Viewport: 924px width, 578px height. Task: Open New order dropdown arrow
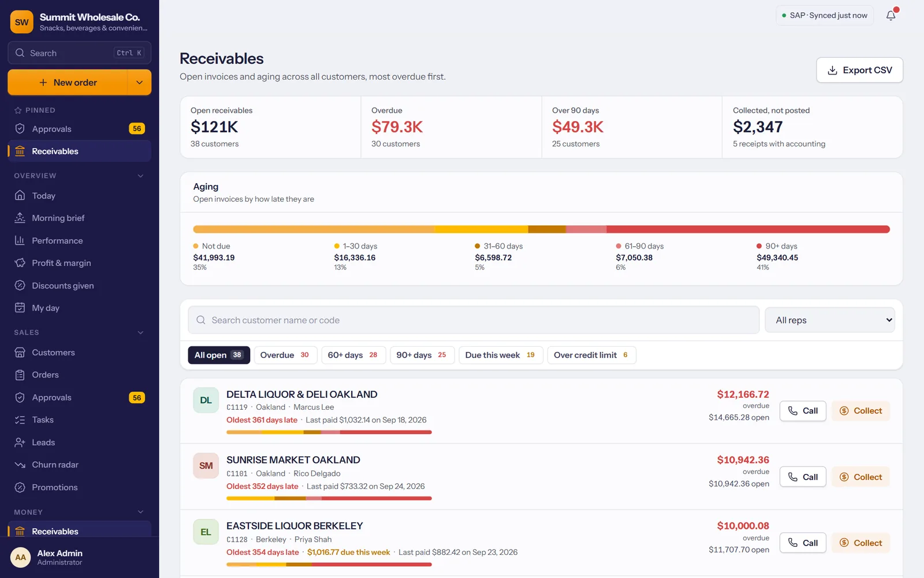[139, 83]
